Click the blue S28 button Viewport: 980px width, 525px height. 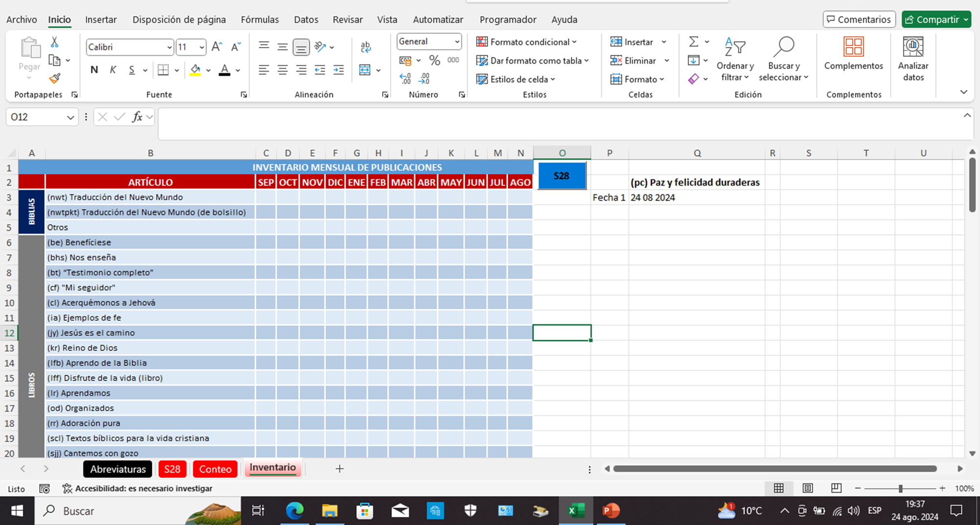(562, 176)
